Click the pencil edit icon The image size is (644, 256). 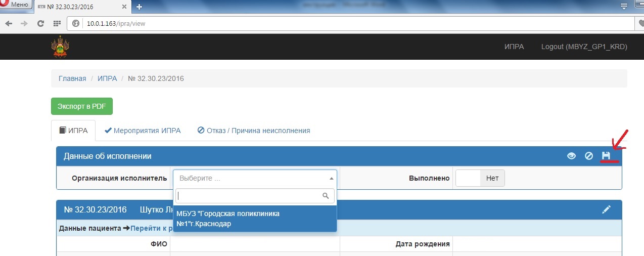click(607, 209)
